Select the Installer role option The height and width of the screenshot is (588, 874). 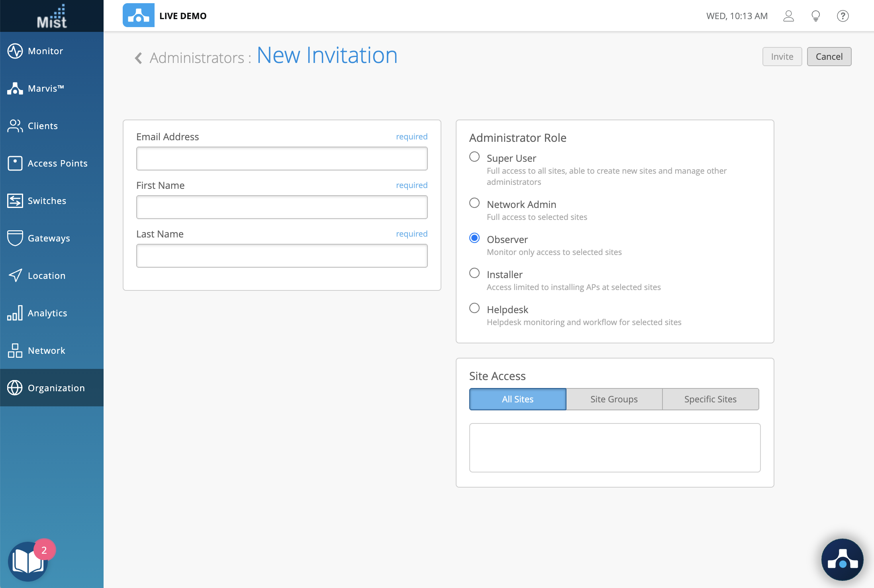pos(474,273)
